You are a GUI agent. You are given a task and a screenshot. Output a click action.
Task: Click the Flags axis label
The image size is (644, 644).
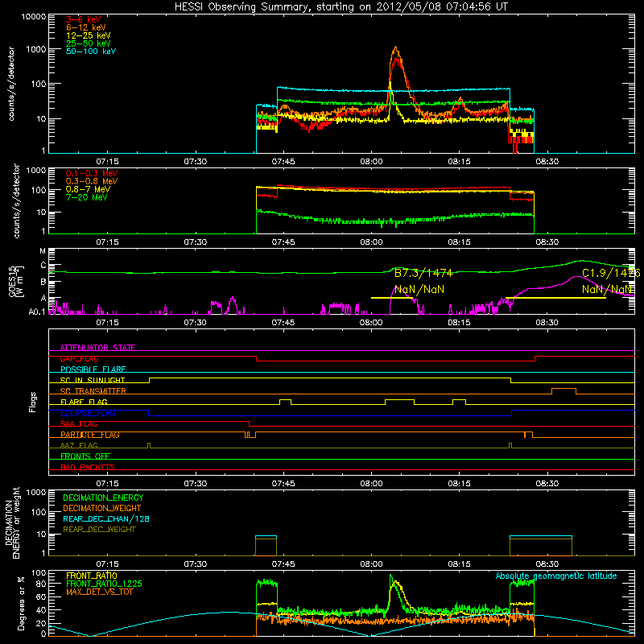(x=33, y=402)
